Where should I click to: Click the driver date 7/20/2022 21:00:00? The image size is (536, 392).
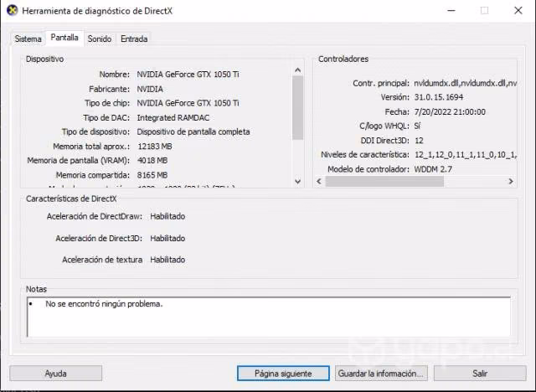coord(450,111)
